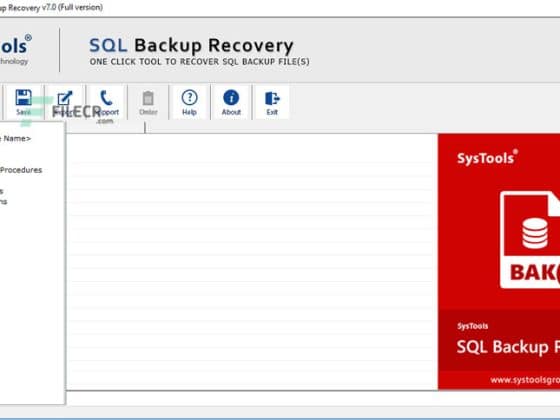Open the www.systoolsgroup link in the red banner
The height and width of the screenshot is (420, 560).
[x=525, y=380]
